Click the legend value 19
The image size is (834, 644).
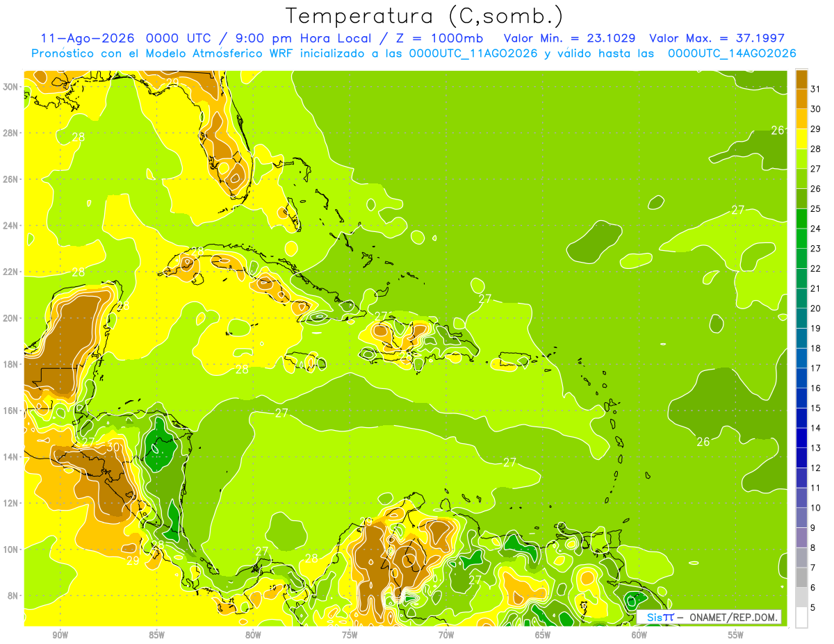(x=816, y=328)
